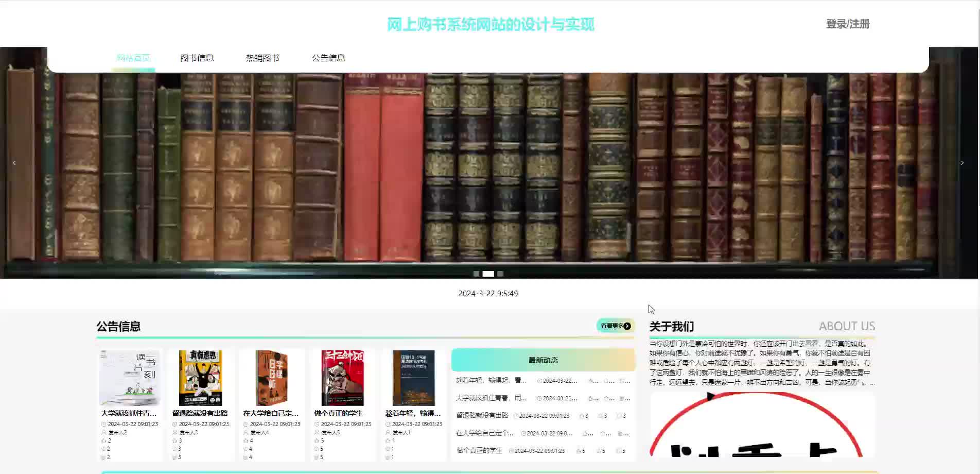Click the site title 网上购书系统网站的设计与实现
Image resolution: width=980 pixels, height=474 pixels.
(x=491, y=24)
